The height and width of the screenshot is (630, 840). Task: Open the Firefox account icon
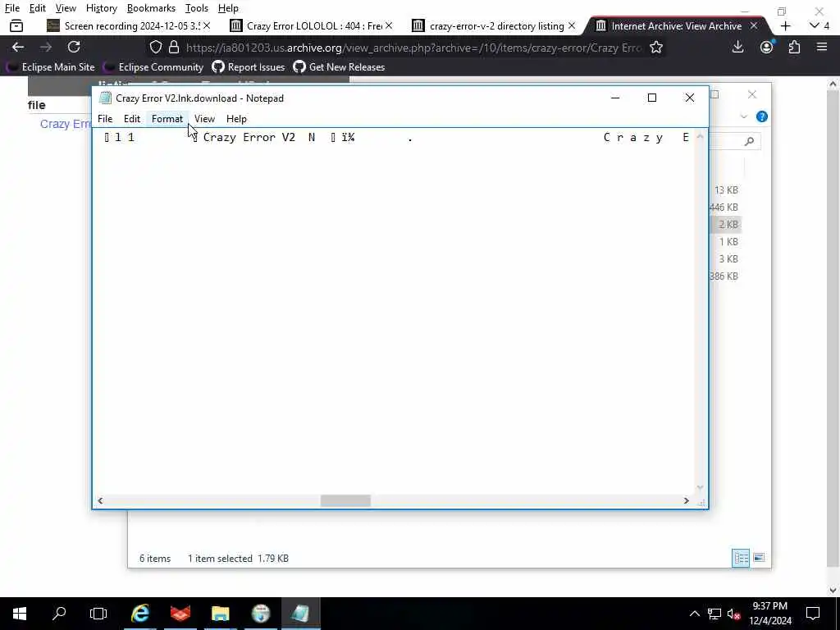(767, 47)
